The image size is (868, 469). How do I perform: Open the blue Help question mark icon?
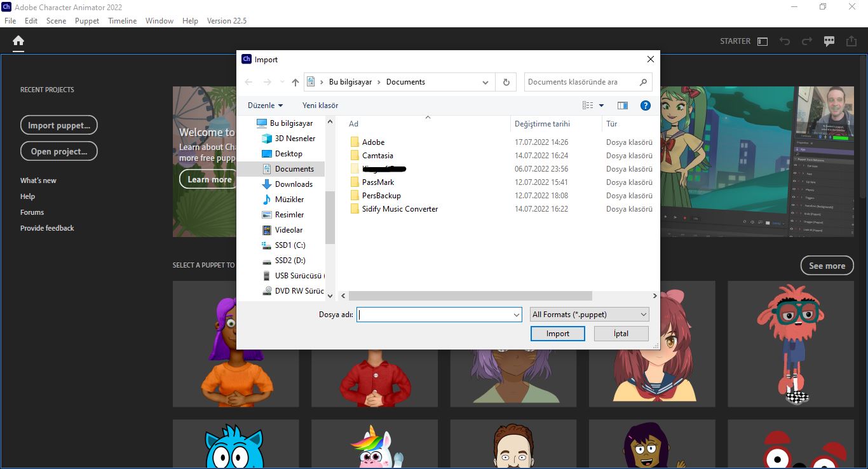(x=646, y=105)
